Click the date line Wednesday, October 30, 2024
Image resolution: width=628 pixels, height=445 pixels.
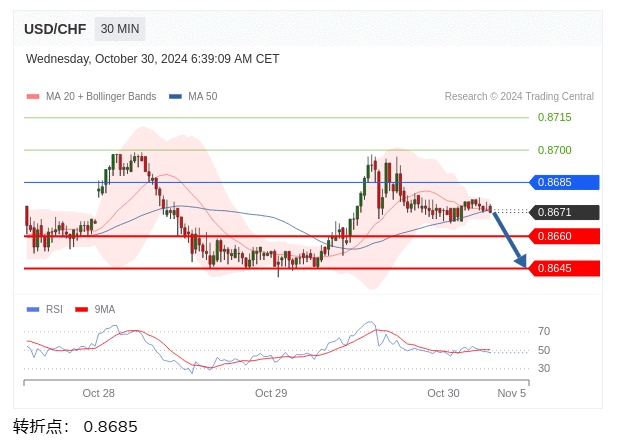coord(153,59)
